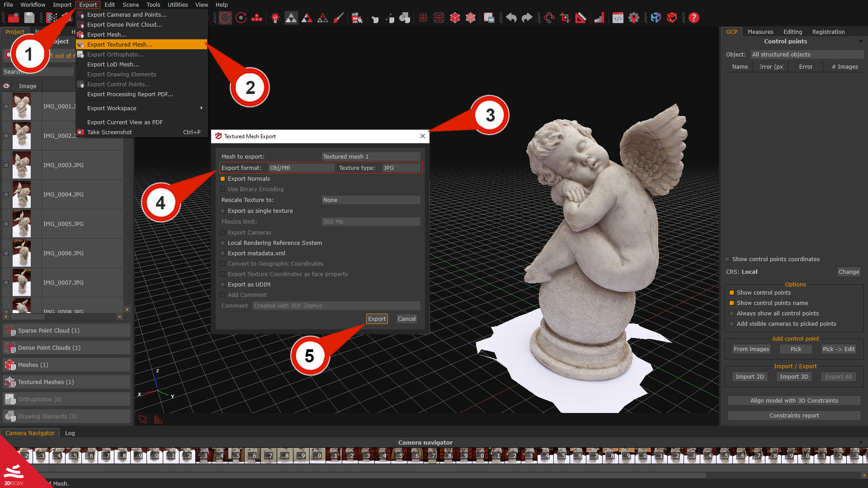Viewport: 868px width, 488px height.
Task: Enable the Export Normals checkbox
Action: coord(223,178)
